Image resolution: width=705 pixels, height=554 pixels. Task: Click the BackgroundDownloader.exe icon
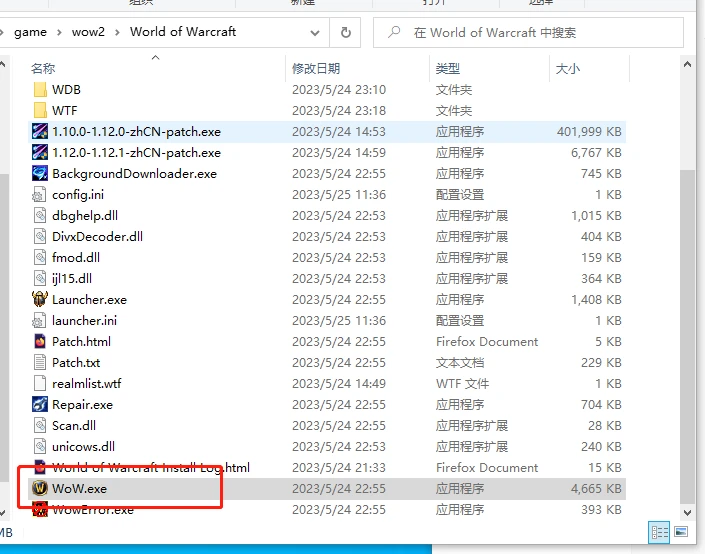click(x=40, y=174)
